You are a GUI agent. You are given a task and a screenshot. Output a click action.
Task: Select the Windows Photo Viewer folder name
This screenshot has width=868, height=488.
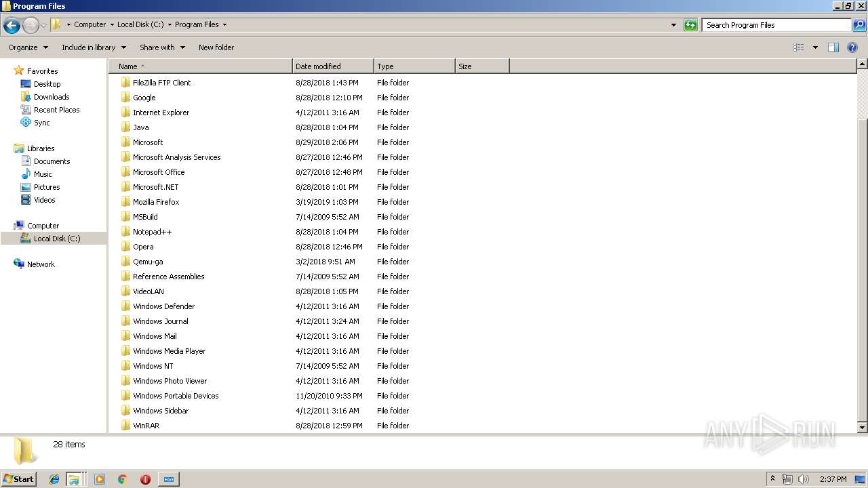170,381
